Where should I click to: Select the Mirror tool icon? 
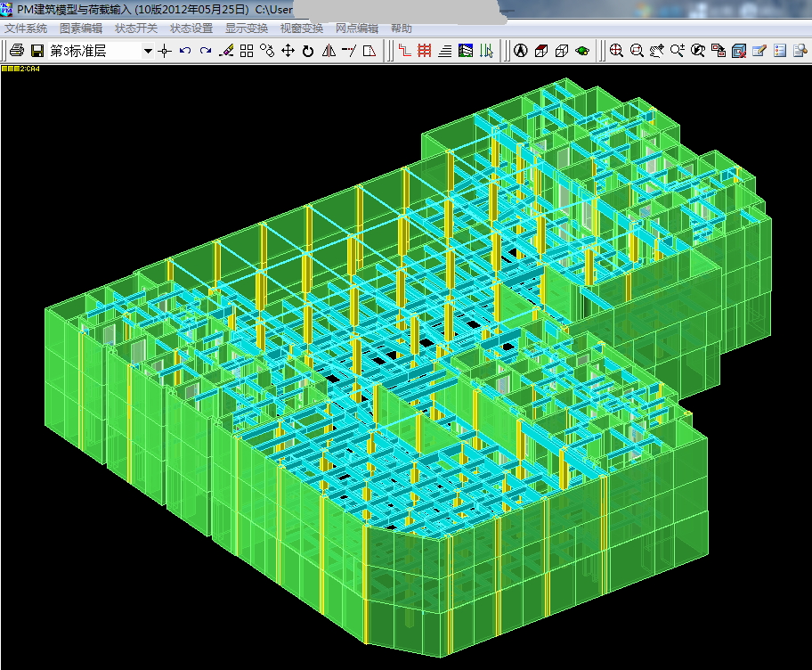pyautogui.click(x=329, y=51)
